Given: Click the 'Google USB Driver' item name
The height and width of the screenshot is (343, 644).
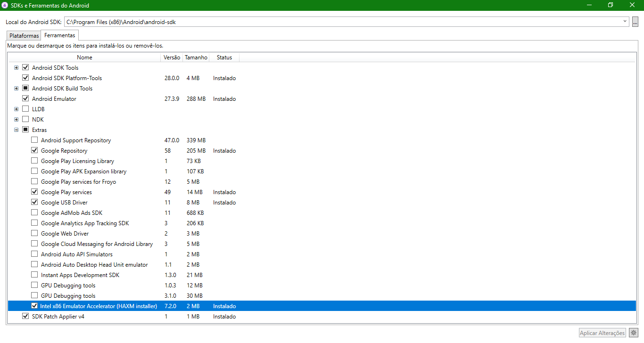Looking at the screenshot, I should pyautogui.click(x=64, y=203).
